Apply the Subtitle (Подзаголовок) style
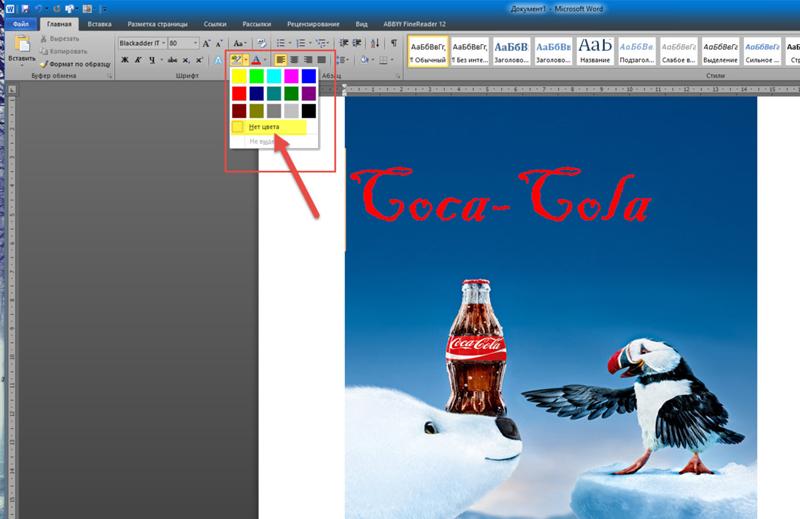 click(637, 52)
